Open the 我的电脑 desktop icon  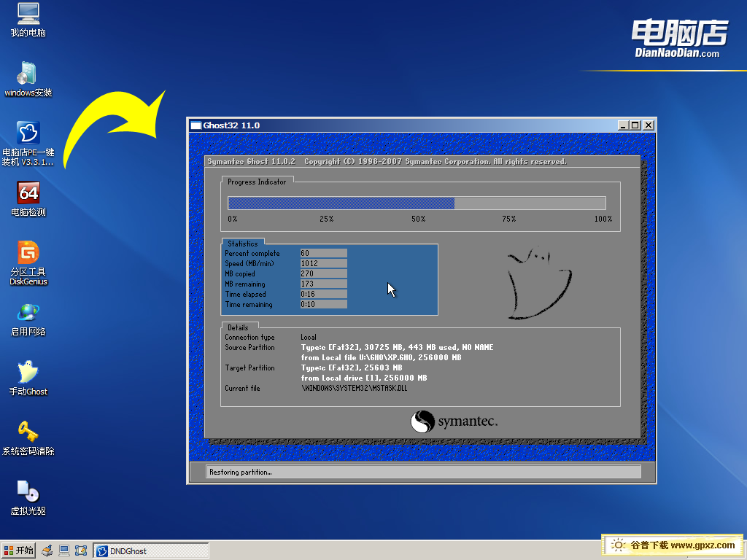click(28, 20)
